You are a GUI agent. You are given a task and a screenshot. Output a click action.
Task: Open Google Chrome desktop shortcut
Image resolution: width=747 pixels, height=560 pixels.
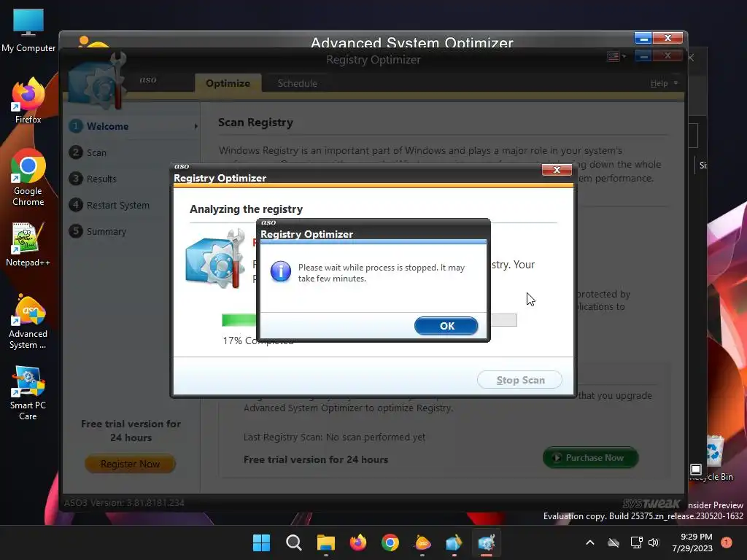click(28, 177)
